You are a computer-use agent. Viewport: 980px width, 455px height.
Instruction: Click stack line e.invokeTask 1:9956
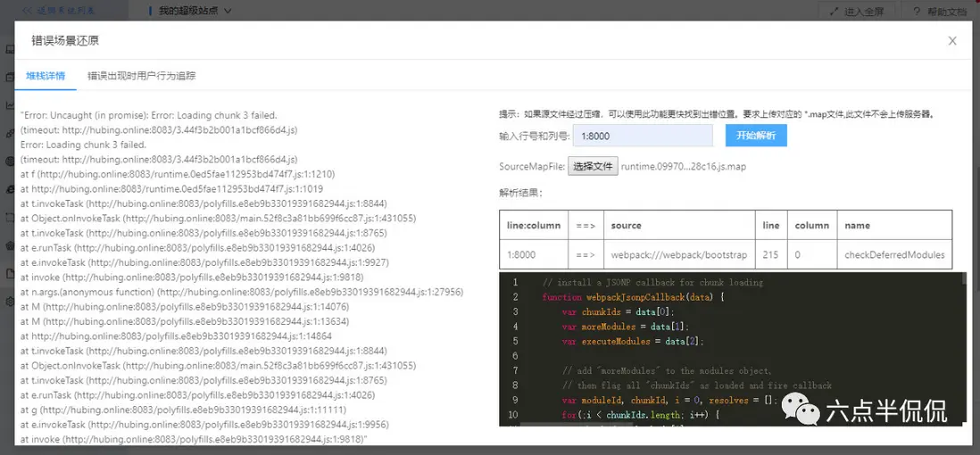(x=204, y=425)
